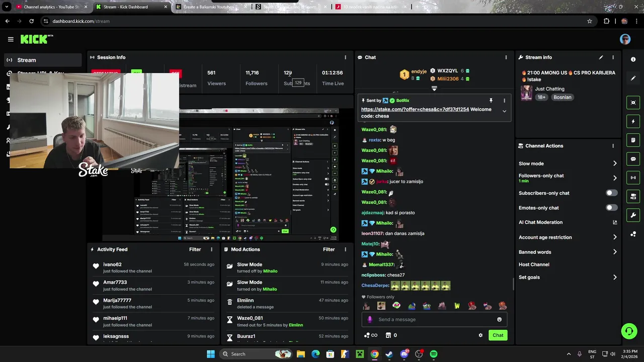Click the camera channel actions icon in sidebar

click(633, 196)
